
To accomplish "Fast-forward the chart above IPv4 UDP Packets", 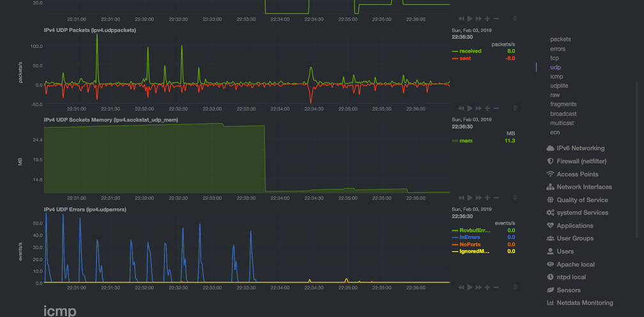I will coord(479,19).
